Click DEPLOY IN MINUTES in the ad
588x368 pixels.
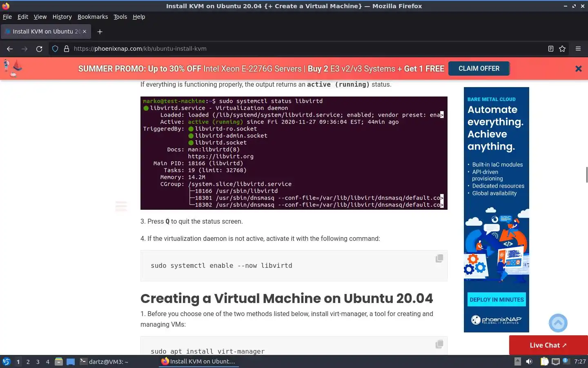[x=497, y=300]
